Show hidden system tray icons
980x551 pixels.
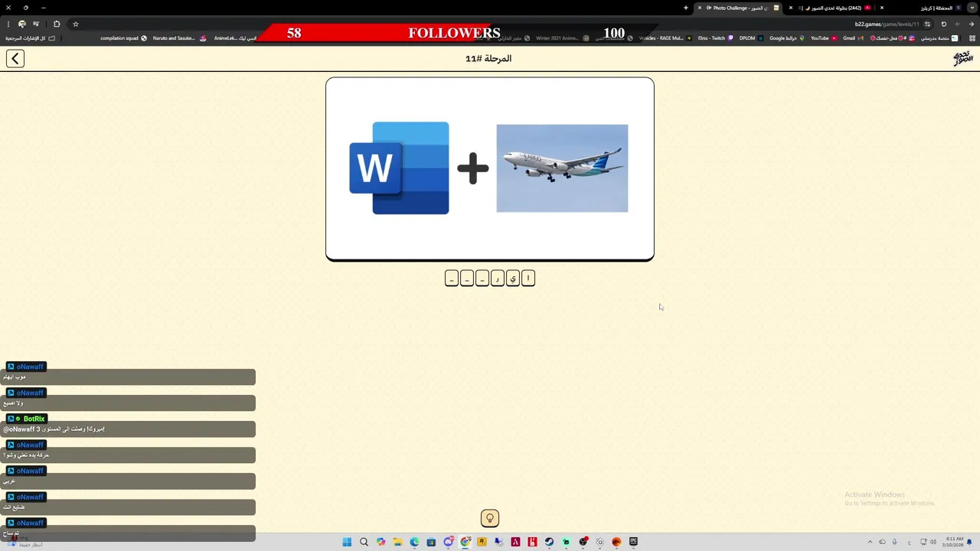[870, 542]
